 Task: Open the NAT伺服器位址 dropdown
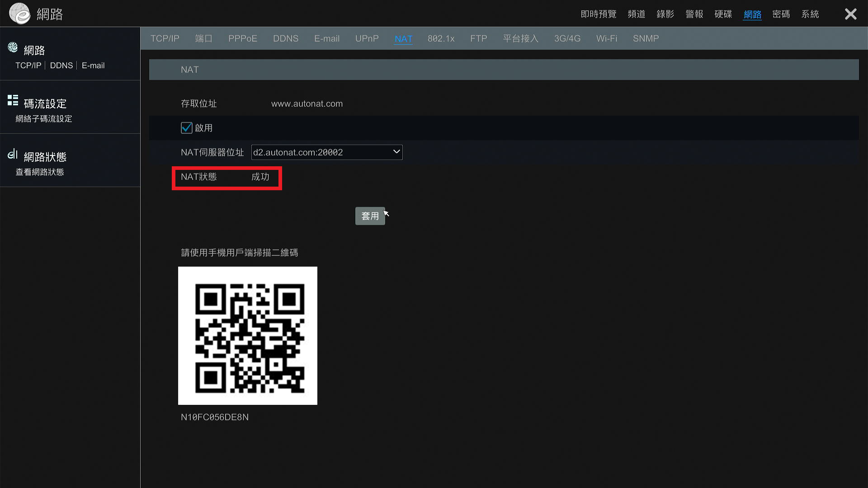tap(327, 152)
